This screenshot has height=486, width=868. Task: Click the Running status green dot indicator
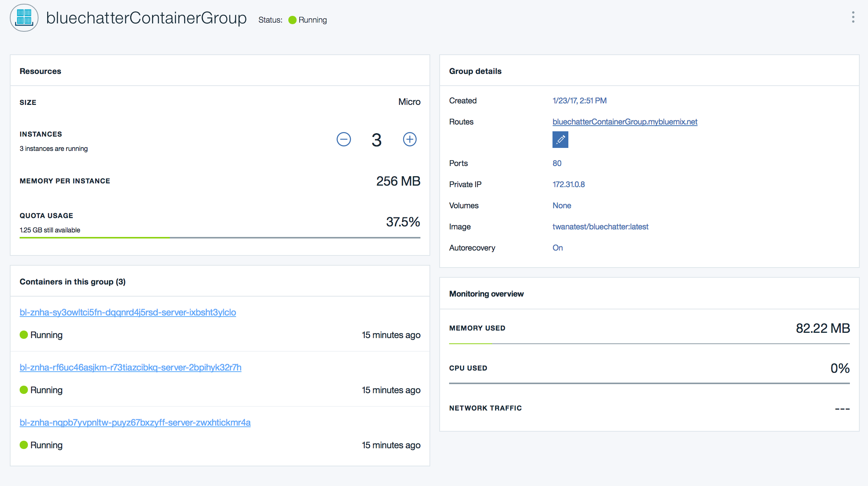pyautogui.click(x=291, y=20)
